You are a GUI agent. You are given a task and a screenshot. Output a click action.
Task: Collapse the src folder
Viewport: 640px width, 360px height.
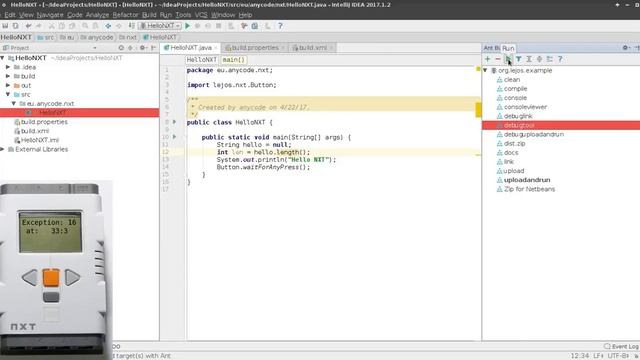click(8, 94)
